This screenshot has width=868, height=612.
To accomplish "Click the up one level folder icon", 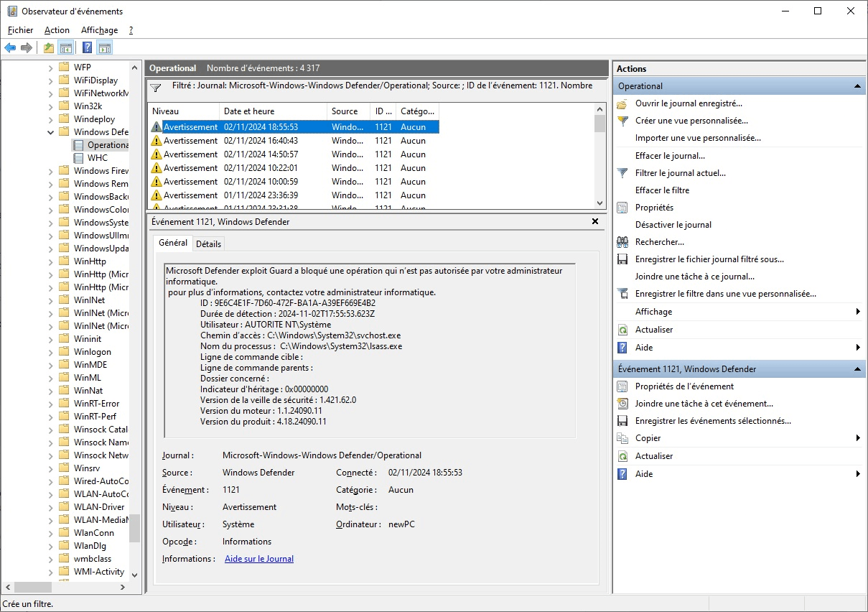I will 48,48.
